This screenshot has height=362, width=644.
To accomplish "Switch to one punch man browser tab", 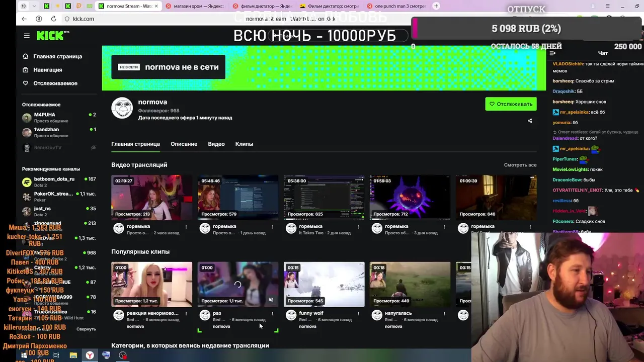I will (396, 6).
